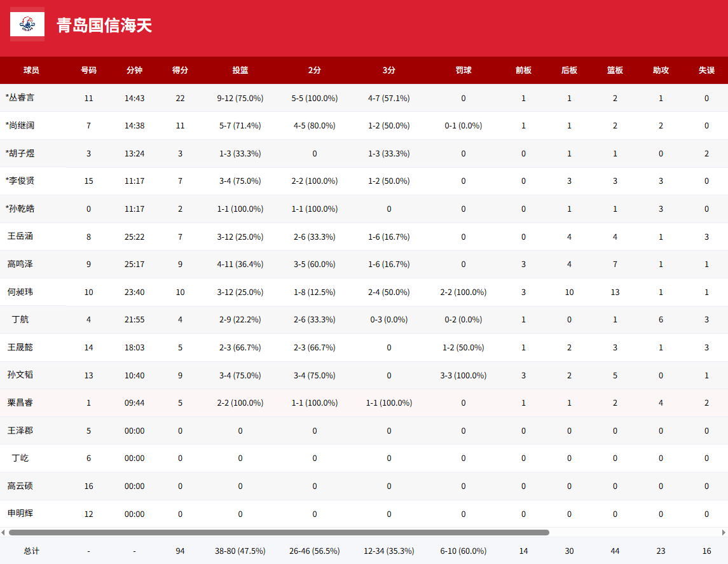728x564 pixels.
Task: Select the 失误 column header
Action: pyautogui.click(x=706, y=71)
